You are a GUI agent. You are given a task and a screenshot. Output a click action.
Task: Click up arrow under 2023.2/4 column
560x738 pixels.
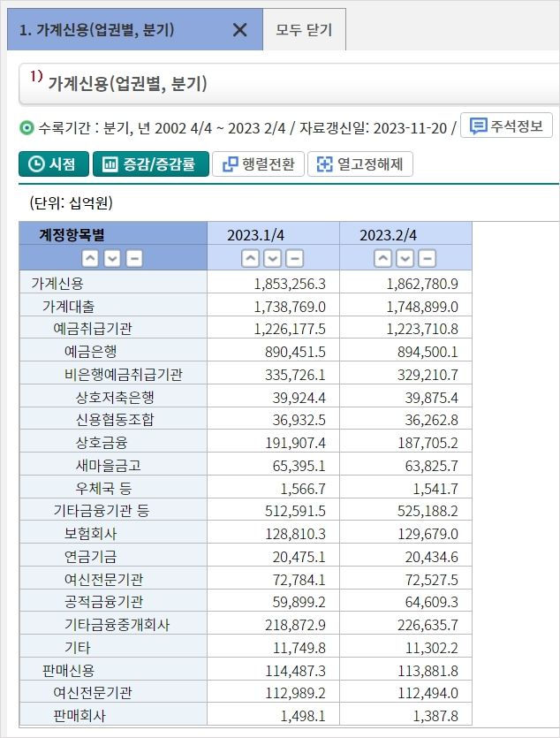tap(382, 258)
